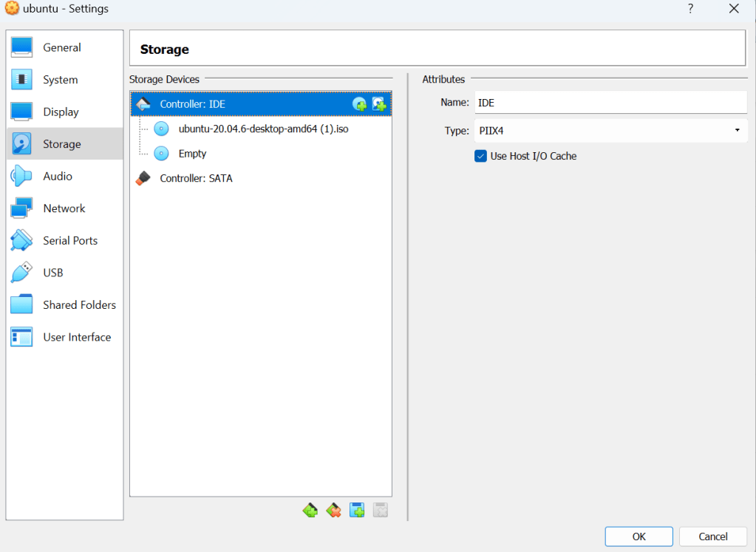Go to the Network settings page

click(64, 208)
